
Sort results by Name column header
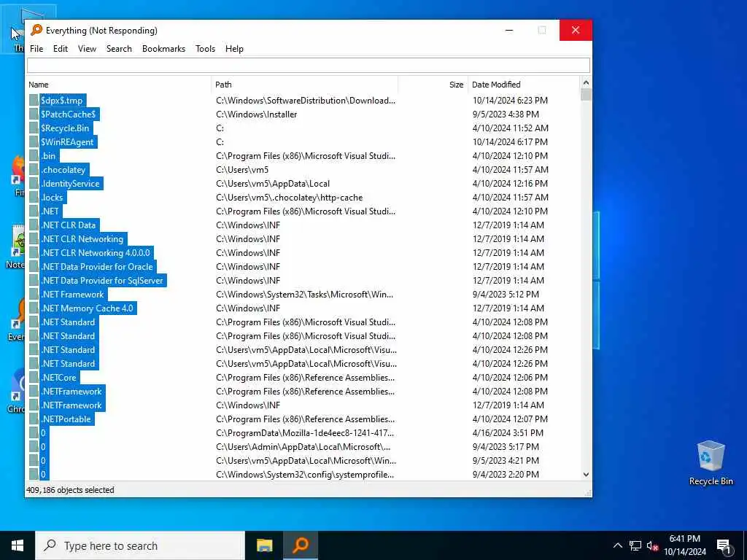point(118,85)
